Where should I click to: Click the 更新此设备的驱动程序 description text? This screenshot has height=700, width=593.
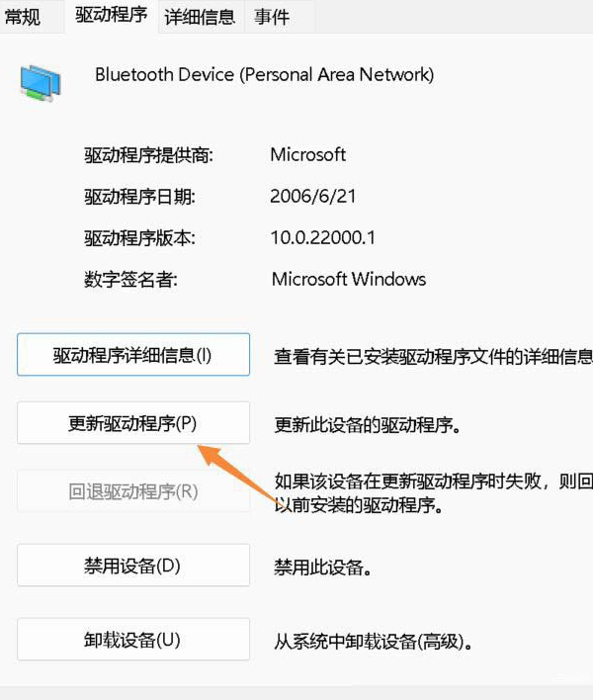[x=368, y=425]
